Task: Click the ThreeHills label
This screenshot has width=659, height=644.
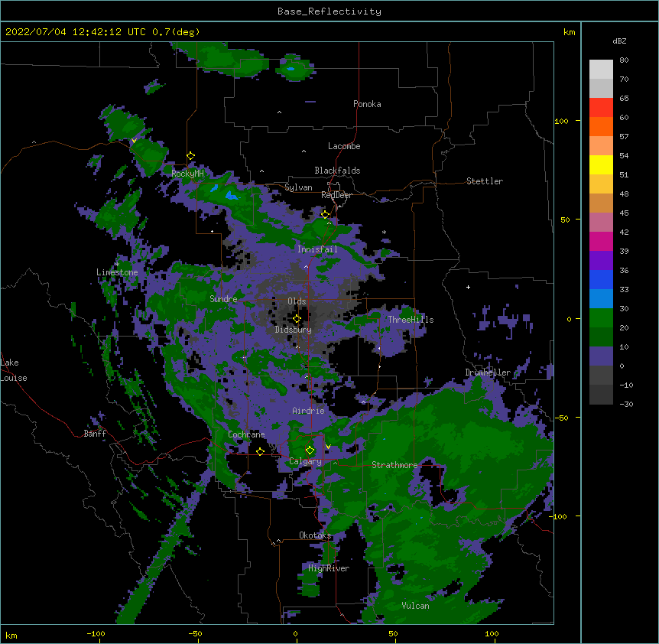Action: [x=411, y=320]
